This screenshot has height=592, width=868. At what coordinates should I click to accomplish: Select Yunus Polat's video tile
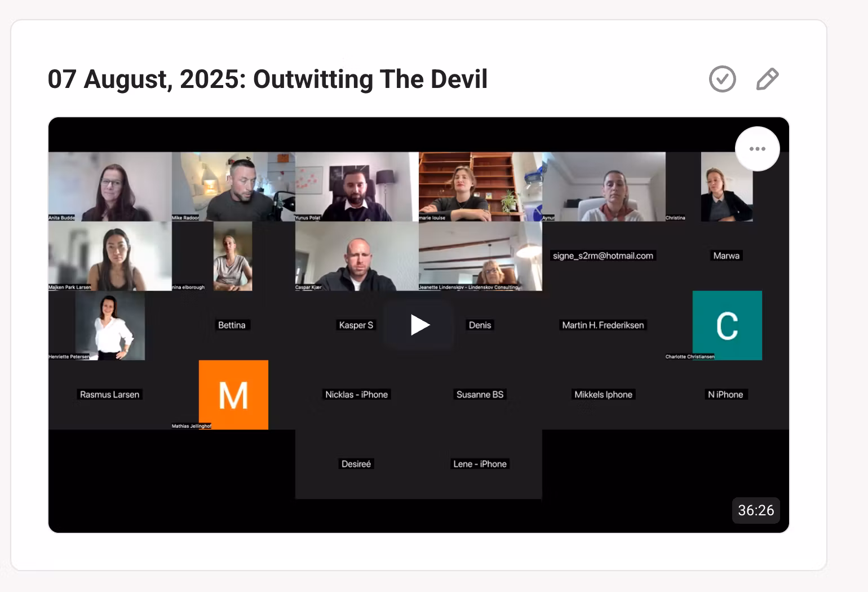357,187
